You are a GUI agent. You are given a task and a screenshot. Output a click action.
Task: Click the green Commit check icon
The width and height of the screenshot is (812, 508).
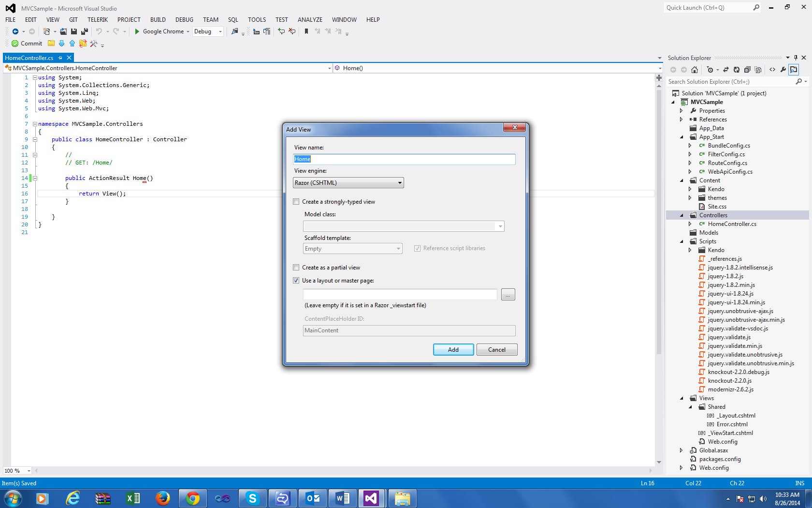(x=15, y=44)
